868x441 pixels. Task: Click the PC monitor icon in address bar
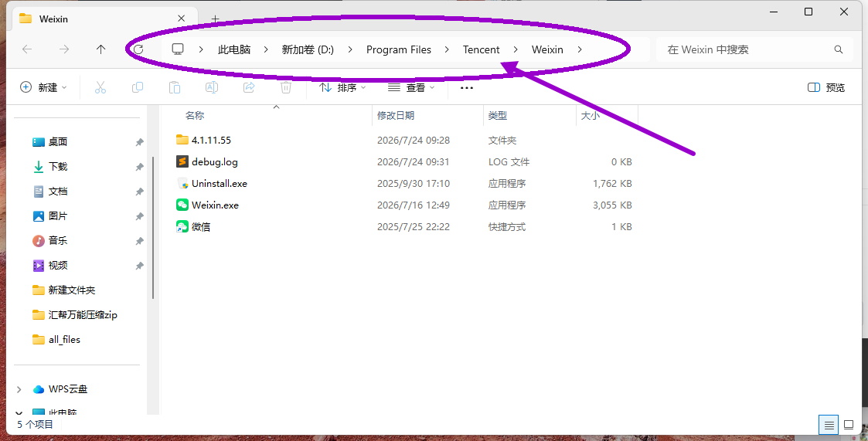[178, 49]
